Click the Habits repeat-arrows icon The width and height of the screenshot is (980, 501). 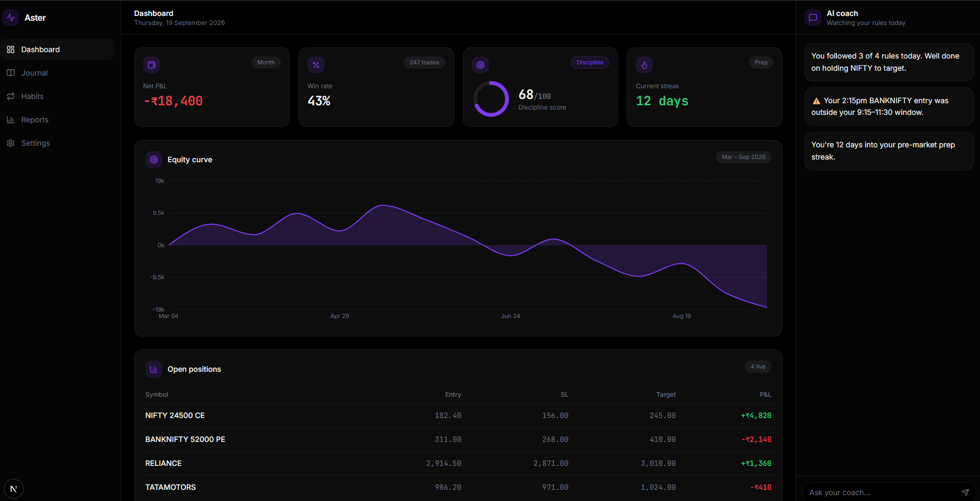11,96
